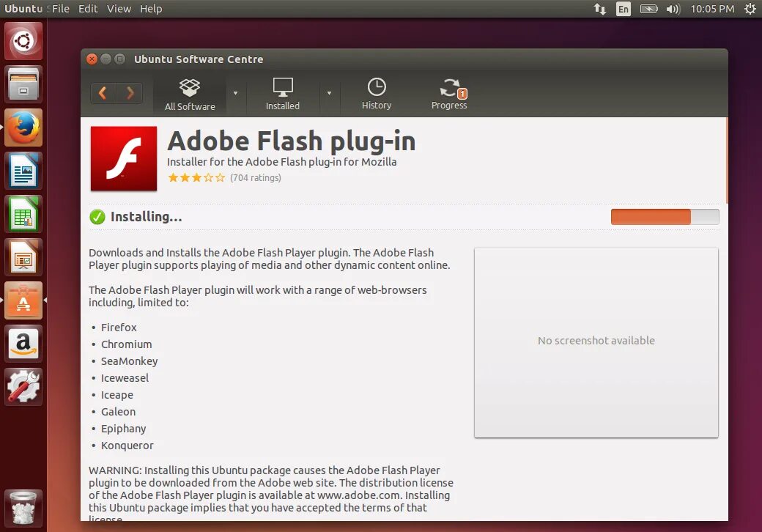Launch Firefox from the launcher
The height and width of the screenshot is (532, 762).
[23, 128]
